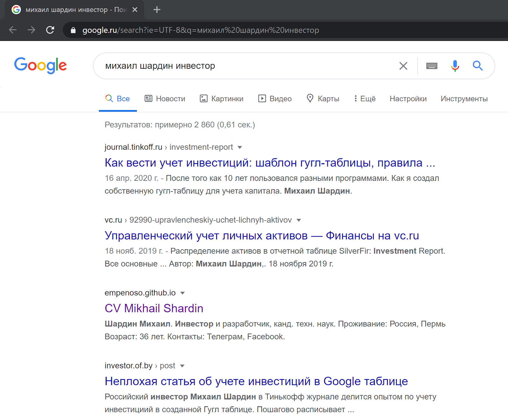
Task: Start voice search with microphone
Action: pyautogui.click(x=455, y=66)
